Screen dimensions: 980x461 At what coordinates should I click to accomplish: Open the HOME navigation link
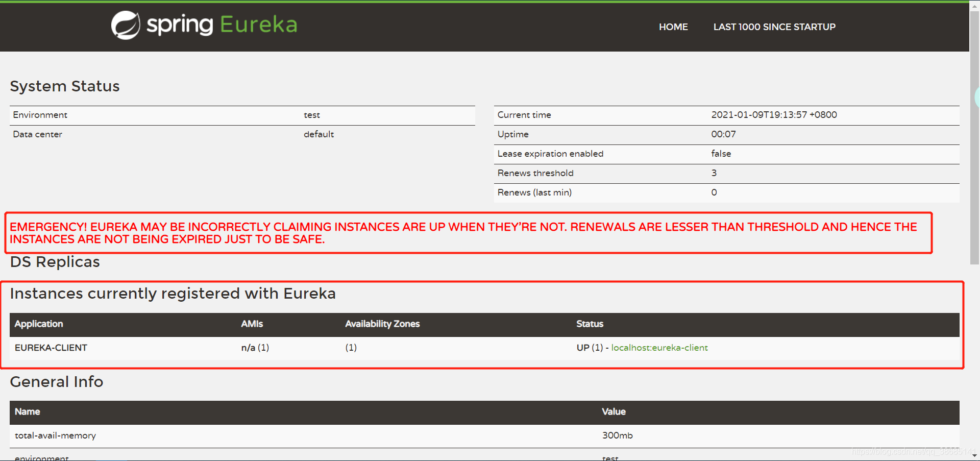[673, 27]
